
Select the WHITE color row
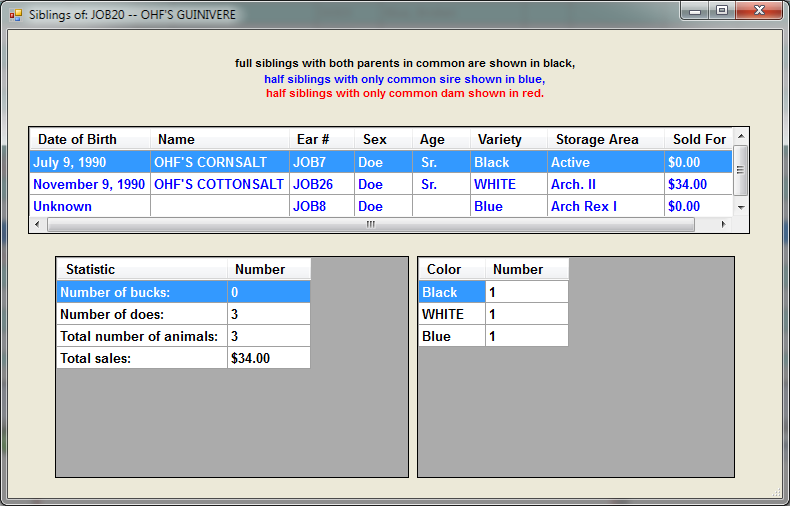(450, 314)
